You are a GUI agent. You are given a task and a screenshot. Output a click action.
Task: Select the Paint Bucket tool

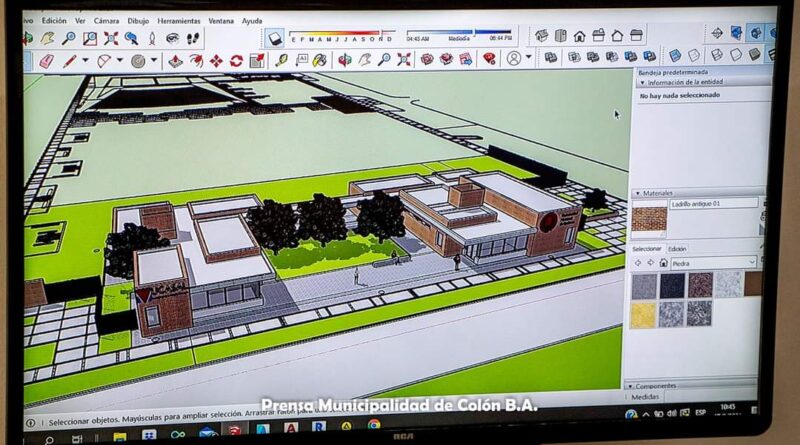pyautogui.click(x=320, y=60)
